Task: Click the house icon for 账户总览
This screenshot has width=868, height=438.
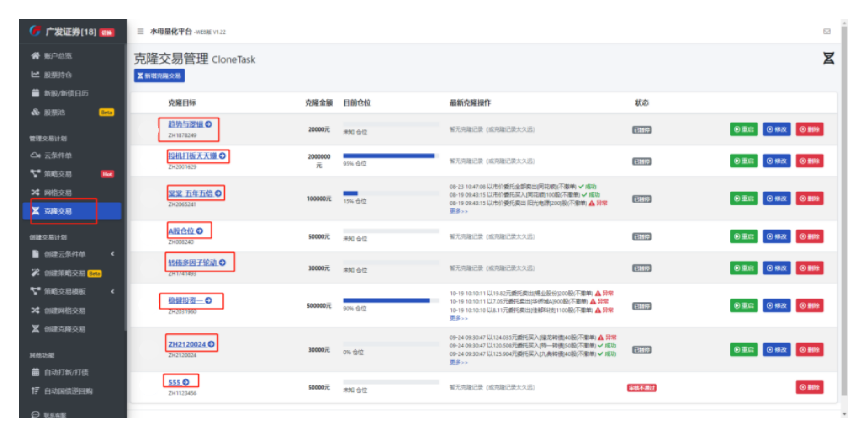Action: [x=35, y=56]
